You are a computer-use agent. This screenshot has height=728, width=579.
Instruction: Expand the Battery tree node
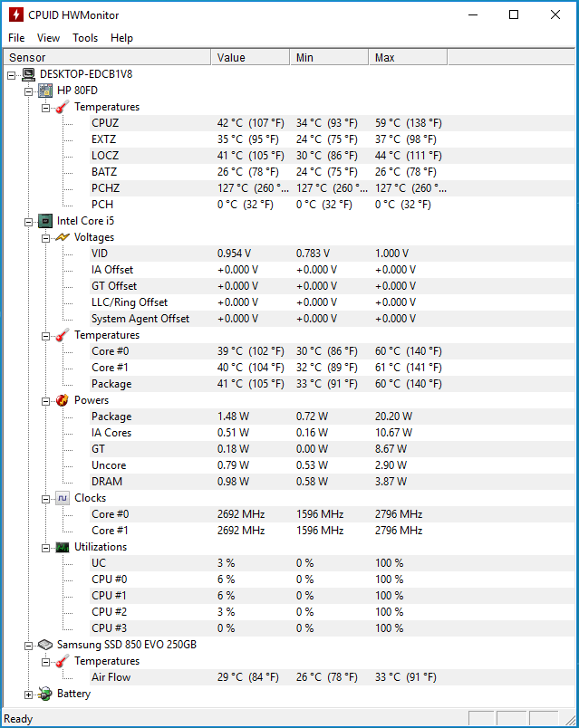pos(28,694)
